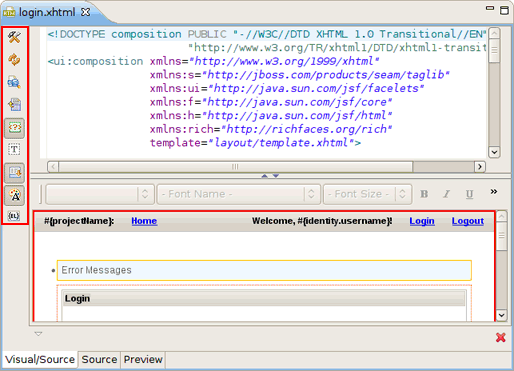Click splitter up arrow to maximize visual pane
The width and height of the screenshot is (514, 371).
(265, 176)
